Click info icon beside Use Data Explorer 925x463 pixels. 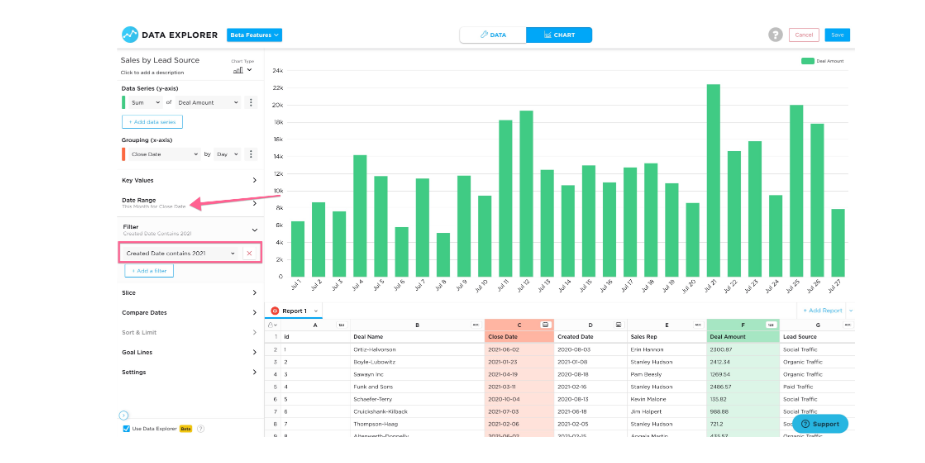(x=201, y=429)
